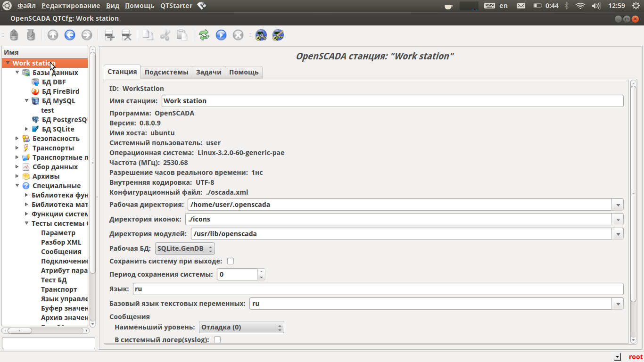Increase the system save period spinner value
This screenshot has height=362, width=644.
(x=261, y=271)
